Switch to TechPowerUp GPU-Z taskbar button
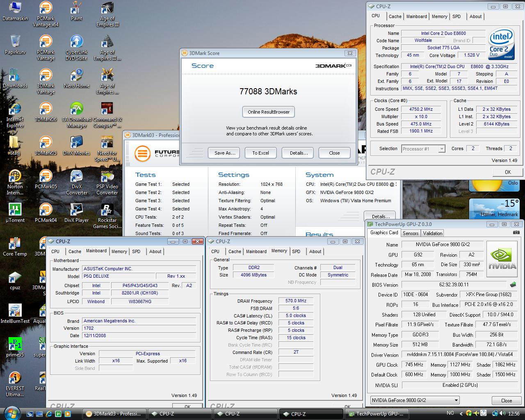The height and width of the screenshot is (420, 525). 377,414
